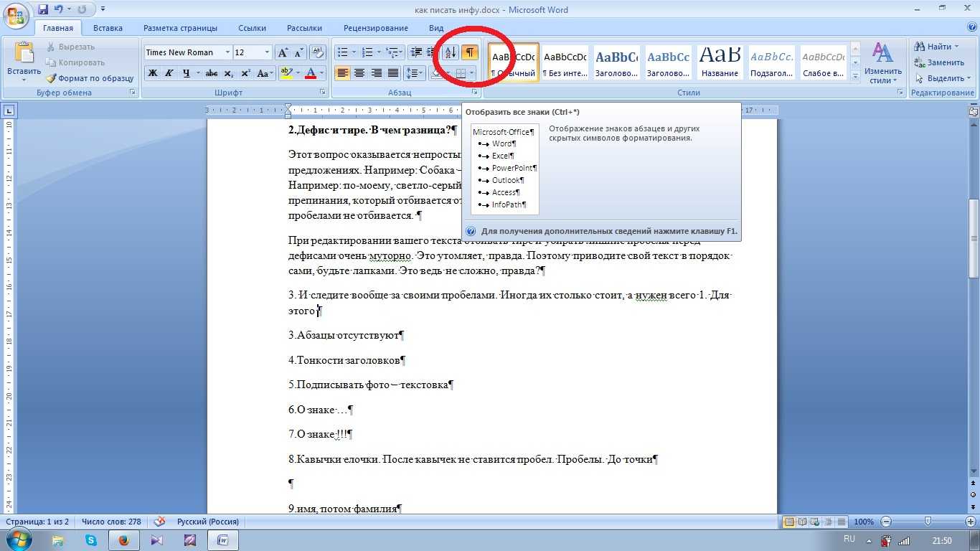Toggle bold formatting (Ж)
This screenshot has width=980, height=551.
pos(153,73)
